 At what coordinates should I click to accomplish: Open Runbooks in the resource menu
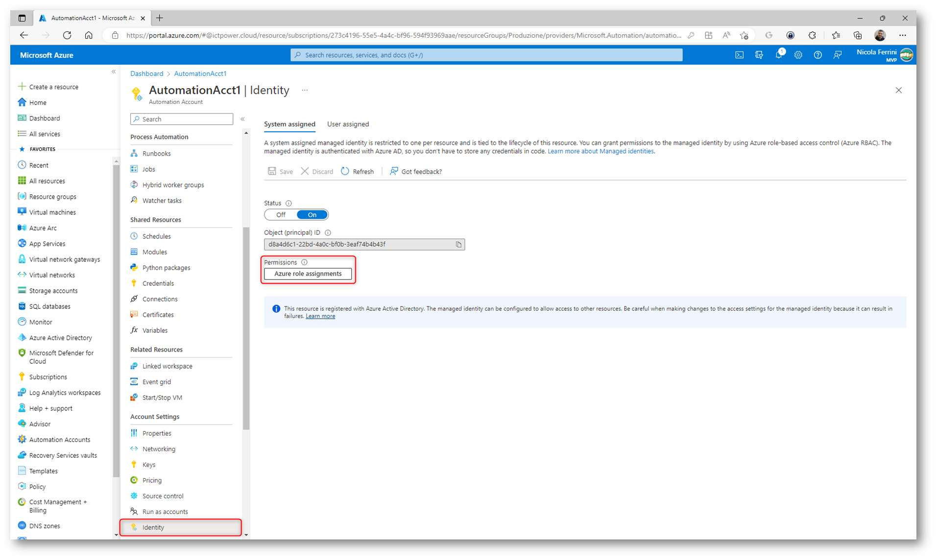[x=156, y=154]
